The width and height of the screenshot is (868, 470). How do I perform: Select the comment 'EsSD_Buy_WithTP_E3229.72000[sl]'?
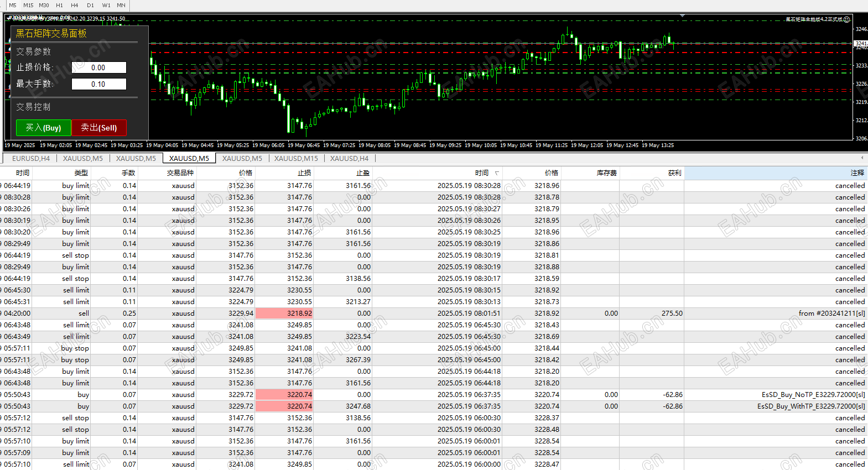(x=811, y=406)
